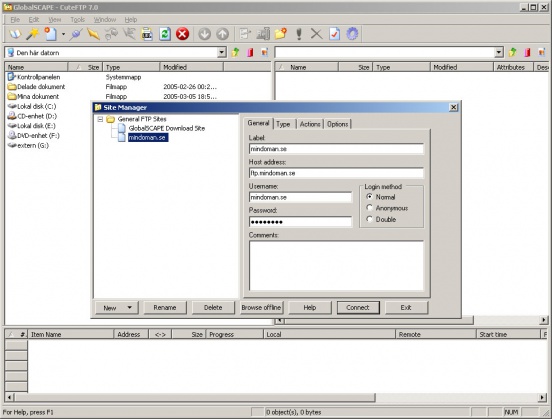Open the Edit menu
Viewport: 552px width, 419px height.
click(34, 20)
